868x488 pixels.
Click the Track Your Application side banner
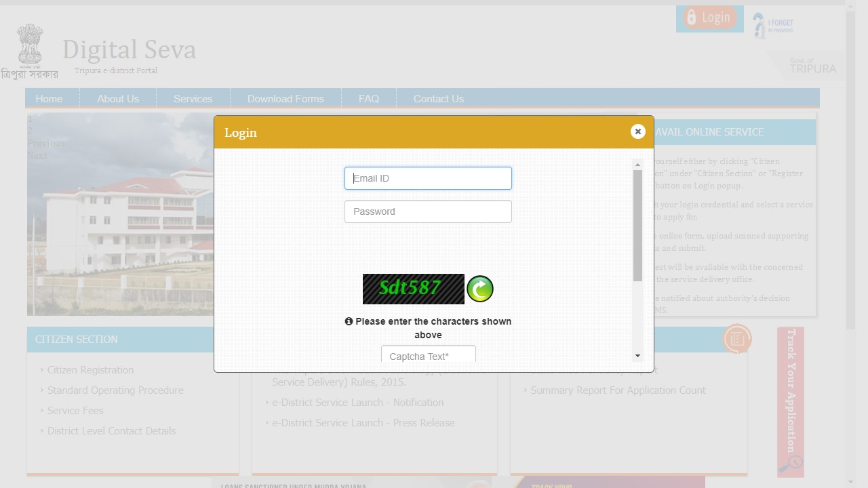click(x=791, y=401)
